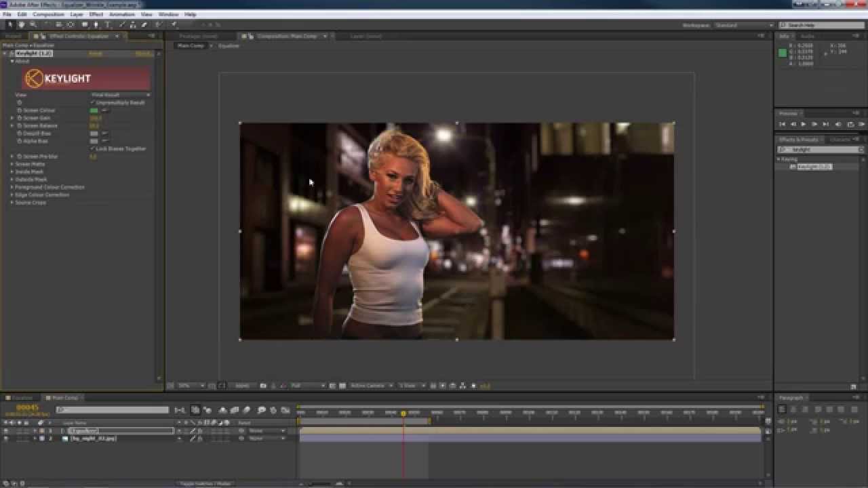Hide the bg_night layer eye
Viewport: 868px width, 488px height.
coord(6,439)
